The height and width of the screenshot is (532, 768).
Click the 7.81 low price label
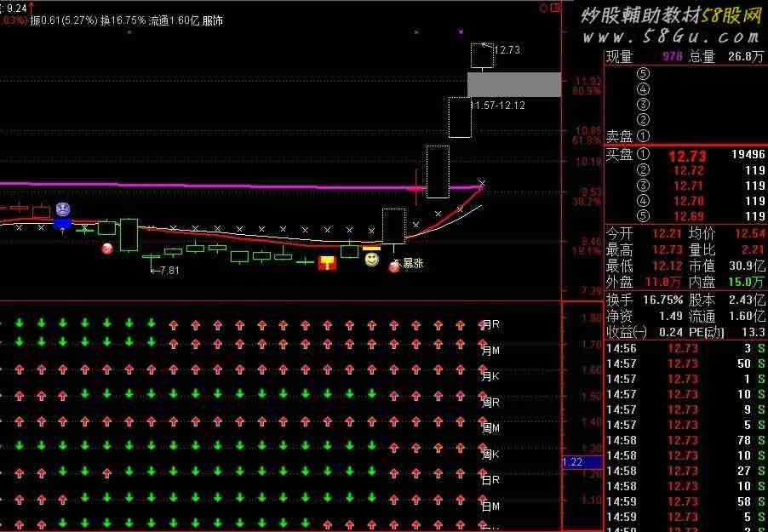point(169,270)
